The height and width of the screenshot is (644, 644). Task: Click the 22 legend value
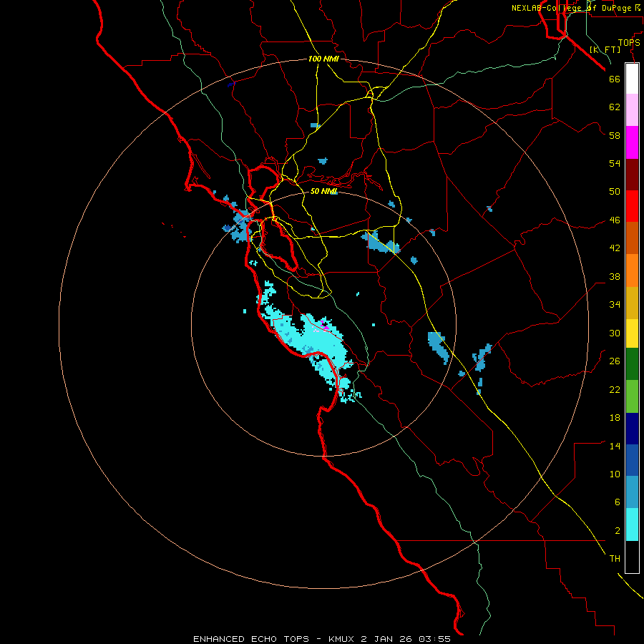pos(615,390)
